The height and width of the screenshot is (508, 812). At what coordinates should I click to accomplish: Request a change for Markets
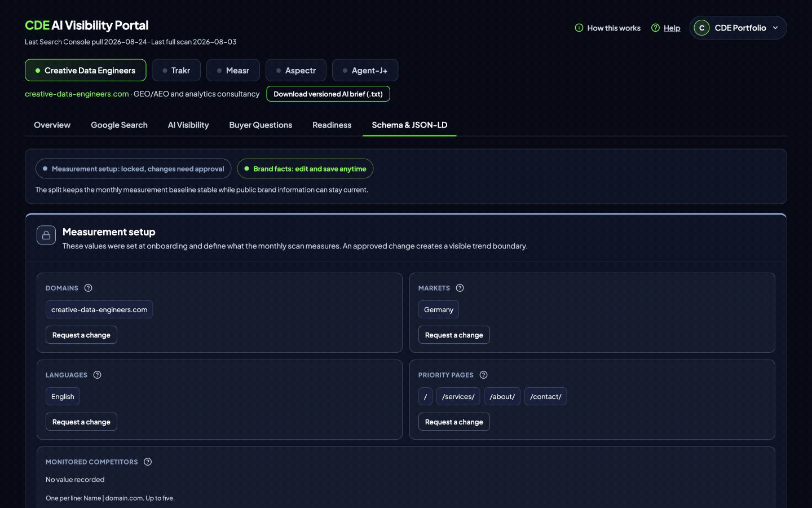tap(454, 335)
